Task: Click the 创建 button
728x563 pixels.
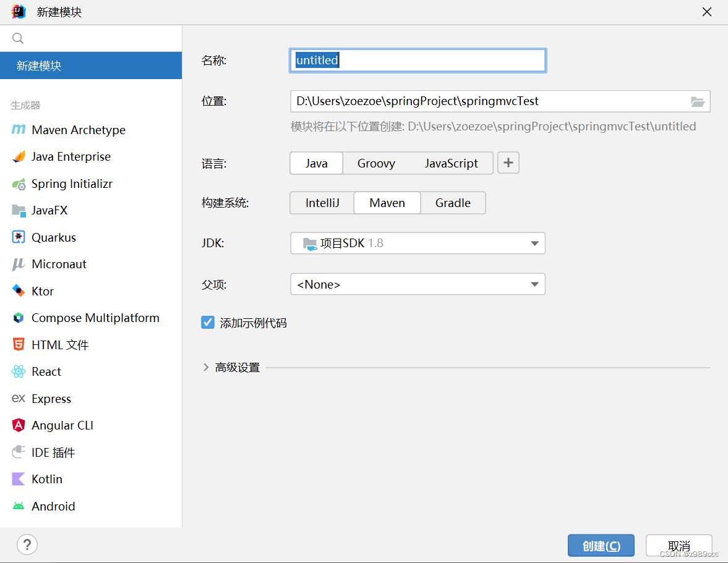Action: coord(601,546)
